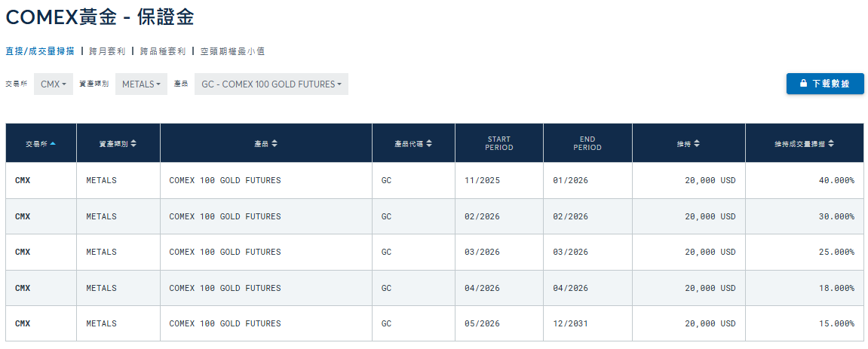Select the 跨品種套利 tab
The height and width of the screenshot is (349, 868).
(163, 51)
